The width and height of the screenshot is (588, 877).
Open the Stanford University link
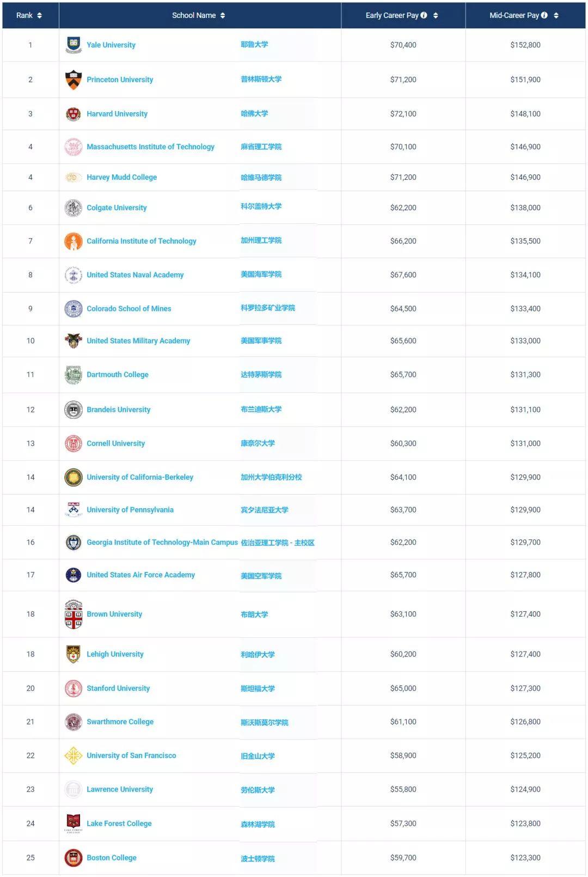[118, 689]
